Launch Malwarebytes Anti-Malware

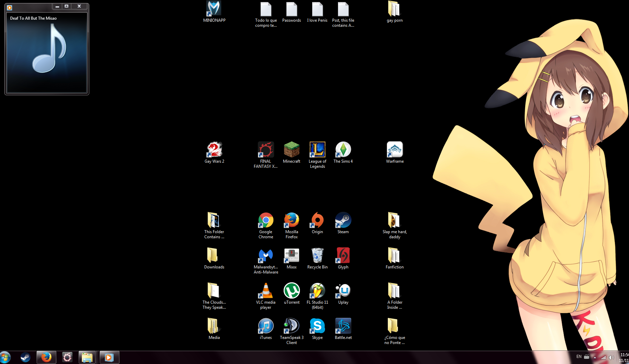pos(266,261)
